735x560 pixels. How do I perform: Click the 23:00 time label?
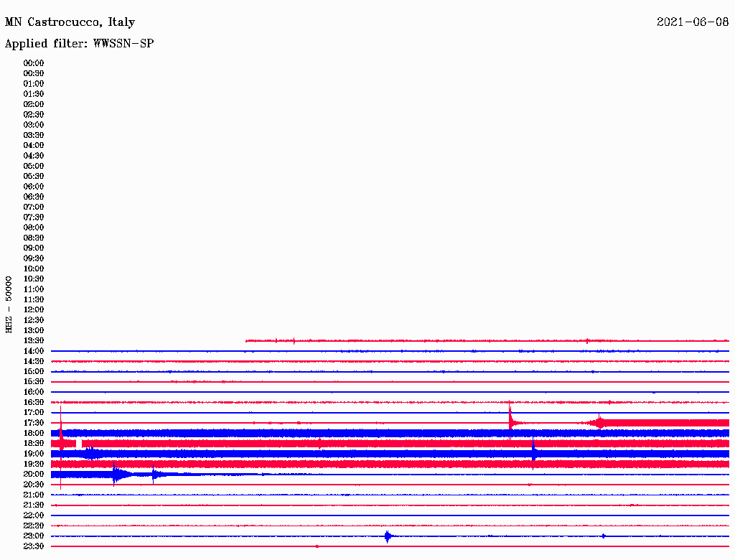tap(34, 536)
